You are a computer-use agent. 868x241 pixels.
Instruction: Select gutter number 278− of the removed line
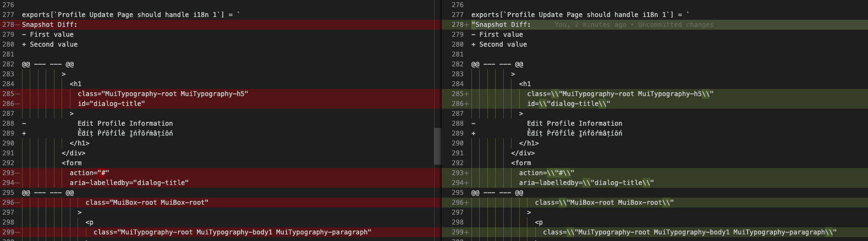[x=10, y=25]
